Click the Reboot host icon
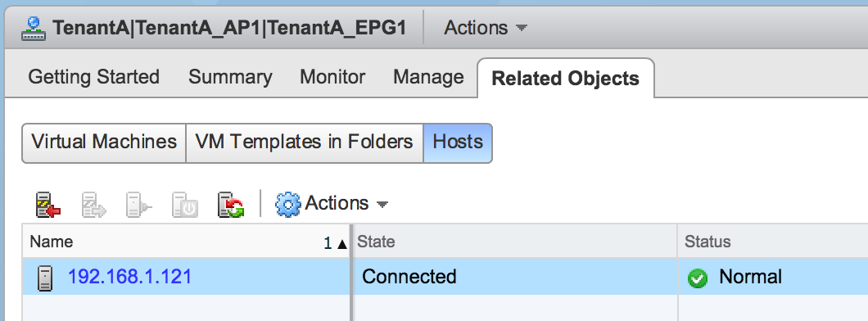 (x=231, y=205)
